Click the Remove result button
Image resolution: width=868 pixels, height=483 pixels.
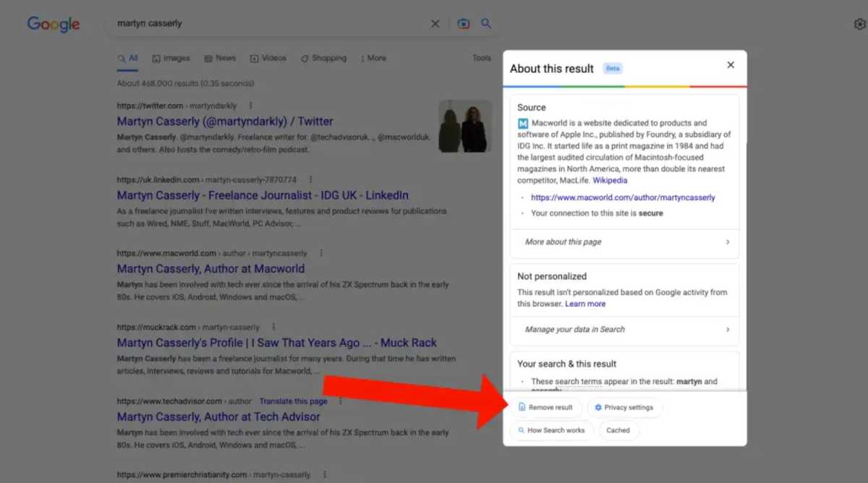tap(545, 408)
